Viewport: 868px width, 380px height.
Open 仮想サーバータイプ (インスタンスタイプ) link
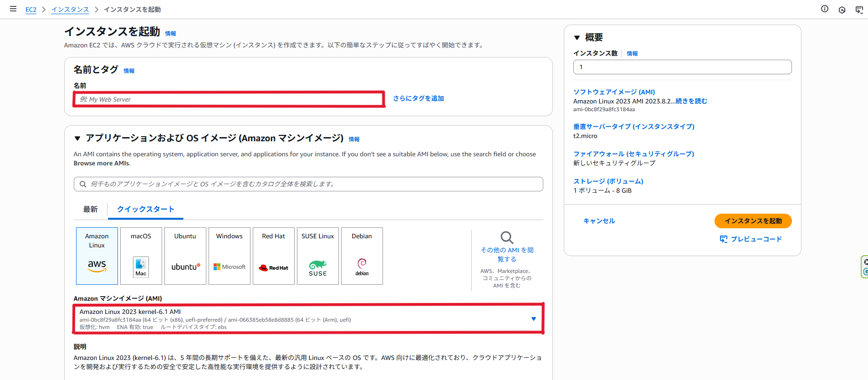point(634,127)
